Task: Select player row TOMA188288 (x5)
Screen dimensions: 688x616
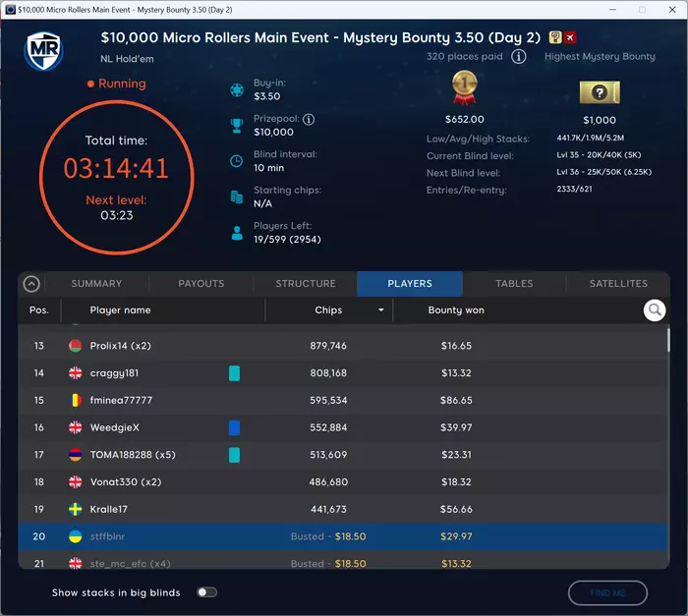Action: [x=342, y=455]
